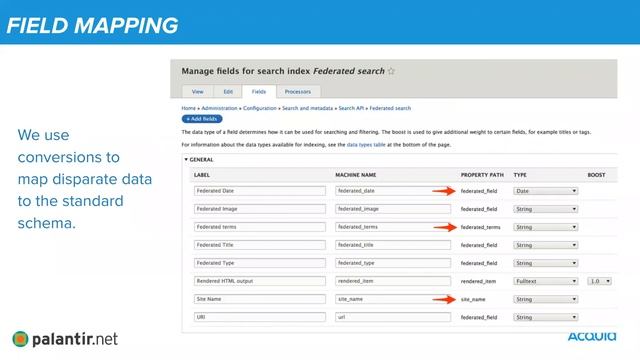Click the TYPE column header
Viewport: 640px width, 360px height.
coord(520,175)
